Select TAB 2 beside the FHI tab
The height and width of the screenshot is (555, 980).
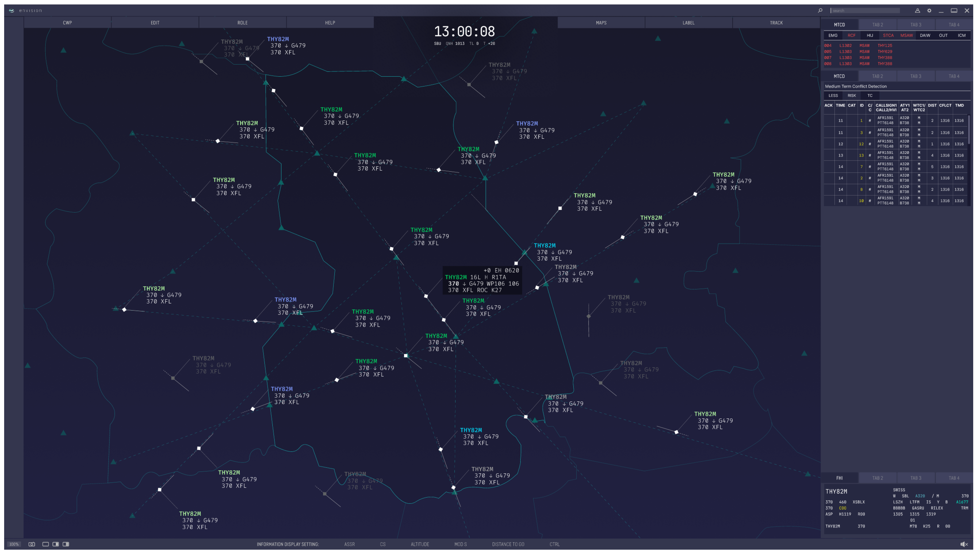point(878,478)
